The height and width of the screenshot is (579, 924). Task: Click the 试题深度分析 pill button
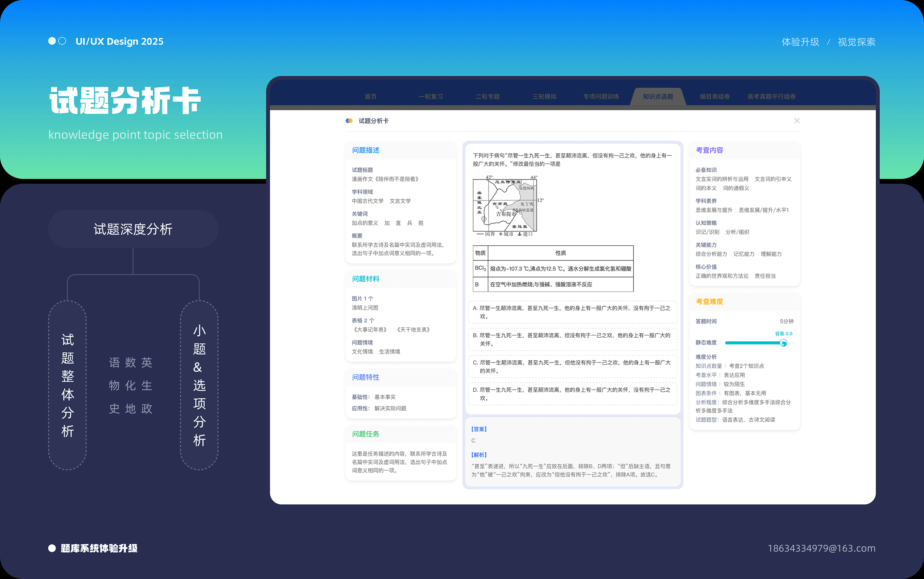coord(133,229)
